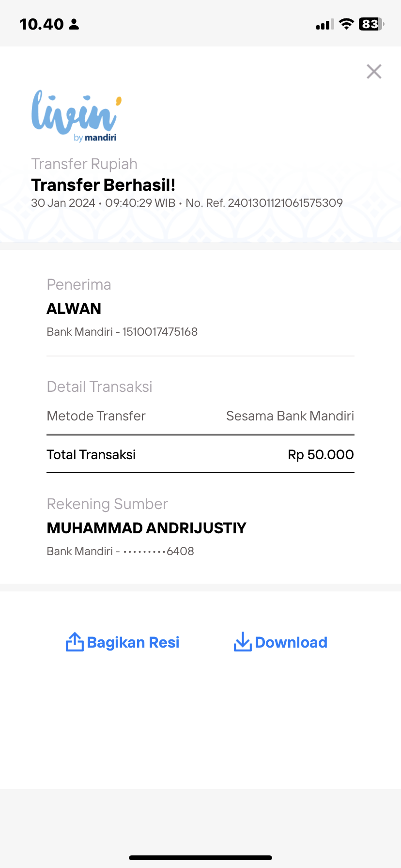401x868 pixels.
Task: Tap the Sesama Bank Mandiri transfer method
Action: pyautogui.click(x=290, y=416)
